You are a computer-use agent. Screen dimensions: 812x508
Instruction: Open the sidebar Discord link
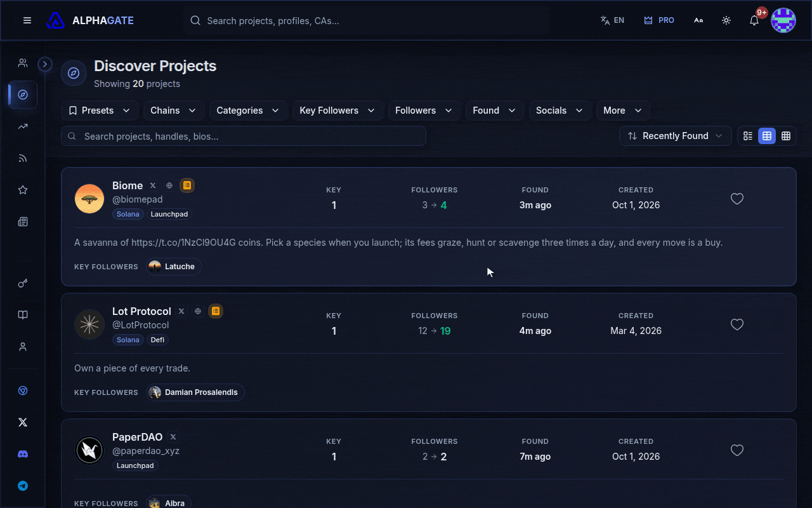pyautogui.click(x=23, y=454)
